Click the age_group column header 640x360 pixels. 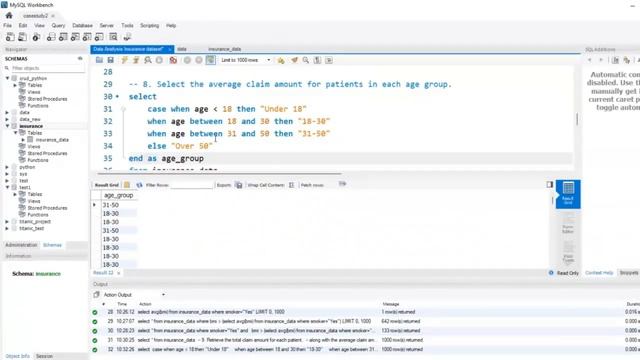pyautogui.click(x=119, y=195)
